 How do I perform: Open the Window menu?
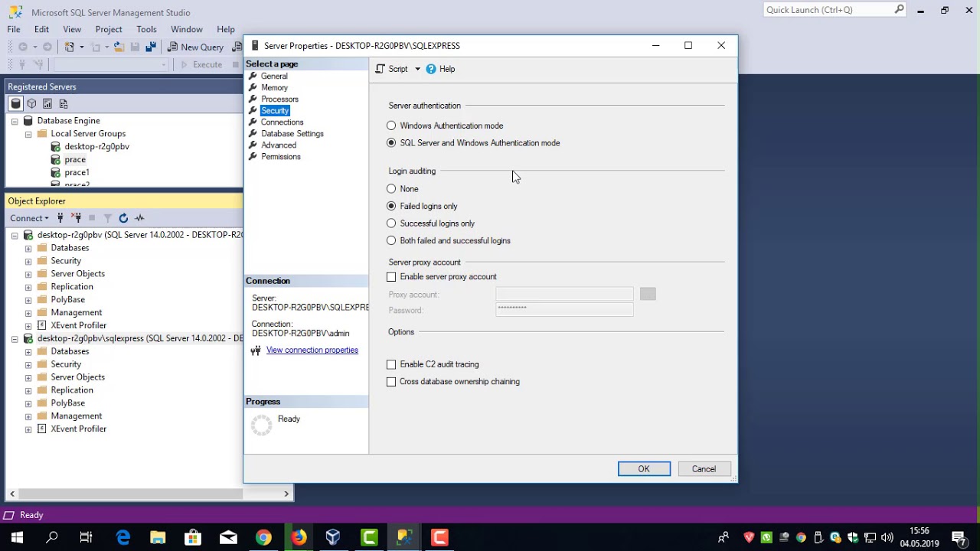(187, 29)
